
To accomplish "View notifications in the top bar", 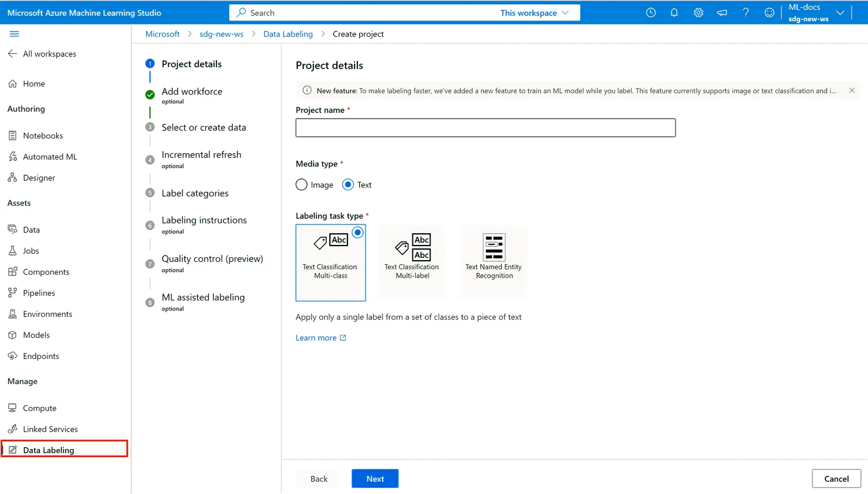I will point(674,12).
